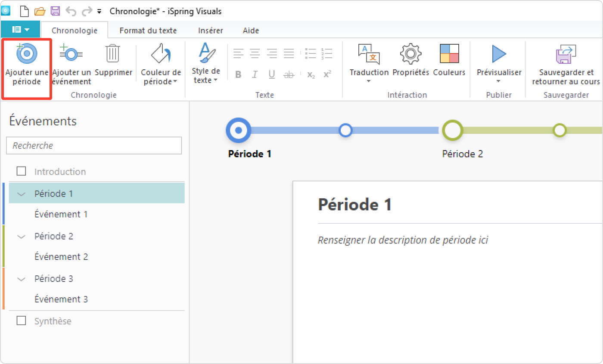
Task: Select Synthèse in the events list
Action: coord(53,321)
